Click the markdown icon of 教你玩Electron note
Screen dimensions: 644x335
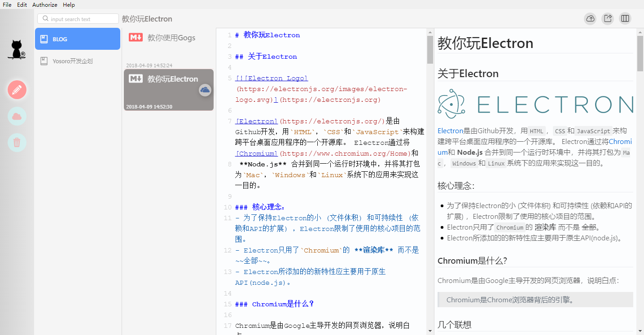pyautogui.click(x=136, y=79)
